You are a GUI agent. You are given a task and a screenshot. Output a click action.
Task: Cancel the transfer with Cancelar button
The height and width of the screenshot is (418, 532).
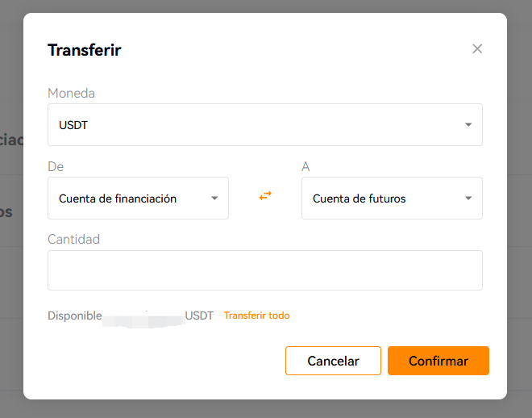click(333, 361)
